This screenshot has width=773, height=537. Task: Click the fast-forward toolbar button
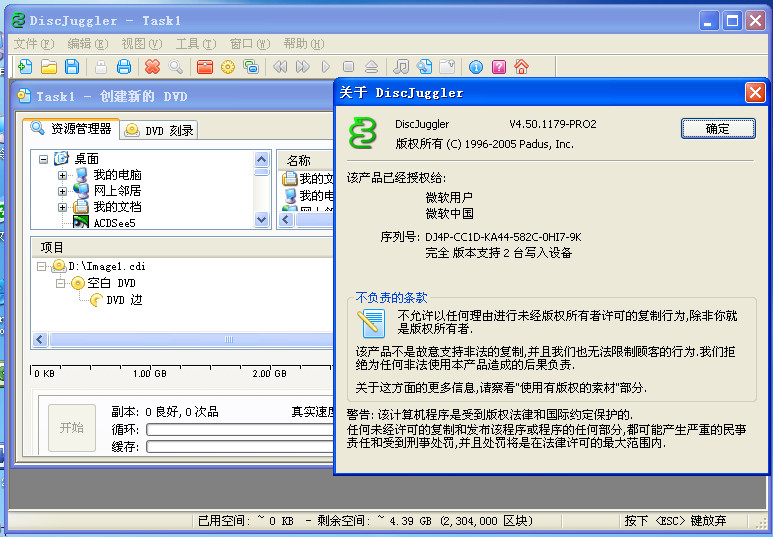[303, 67]
